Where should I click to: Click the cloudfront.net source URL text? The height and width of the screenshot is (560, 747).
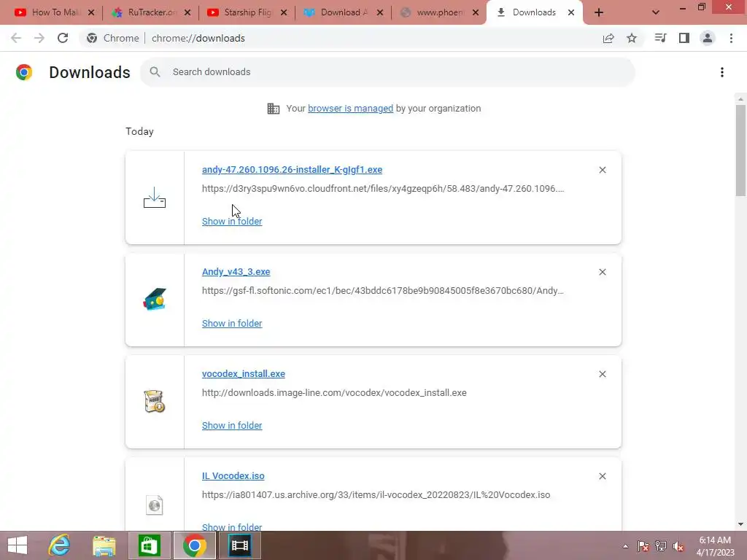pyautogui.click(x=383, y=189)
